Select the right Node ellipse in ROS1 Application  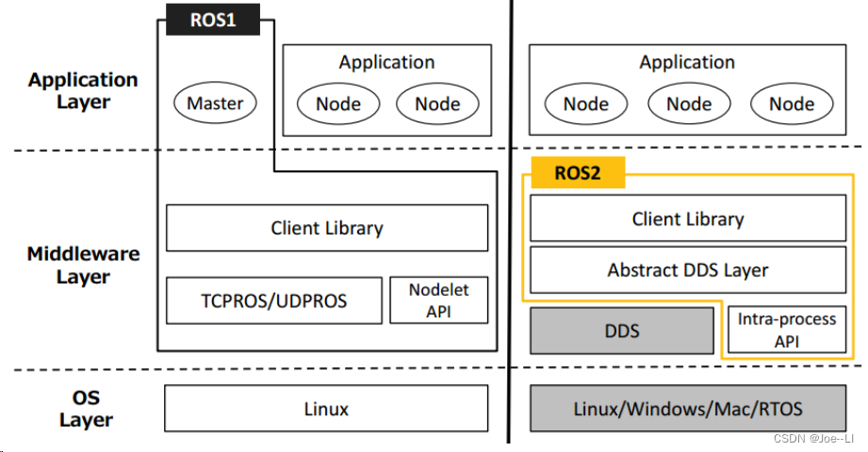tap(437, 104)
